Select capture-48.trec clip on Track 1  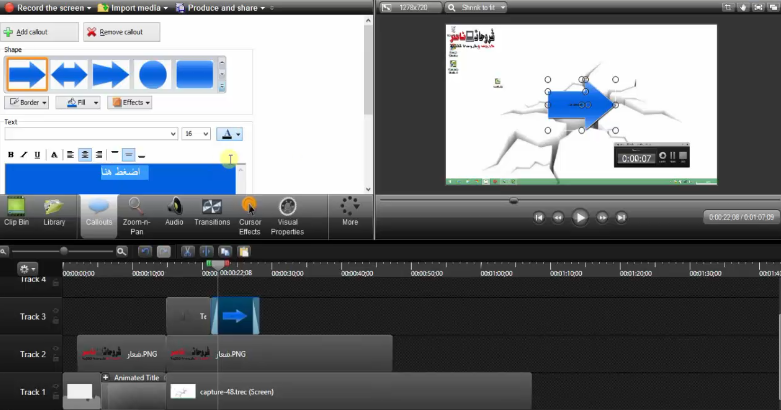click(x=349, y=392)
